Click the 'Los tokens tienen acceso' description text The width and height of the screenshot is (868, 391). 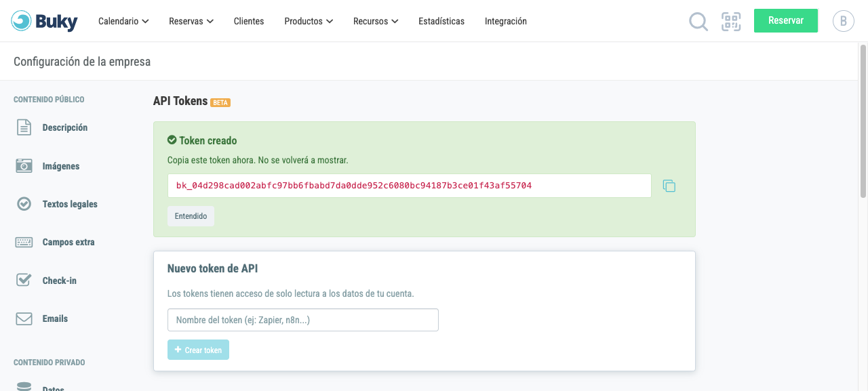[290, 293]
